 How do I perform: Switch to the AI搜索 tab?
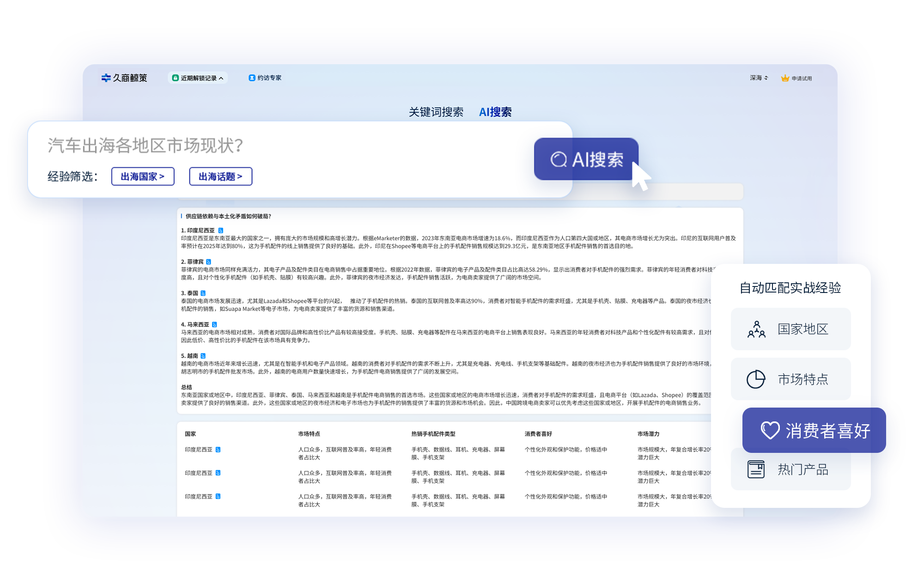495,112
